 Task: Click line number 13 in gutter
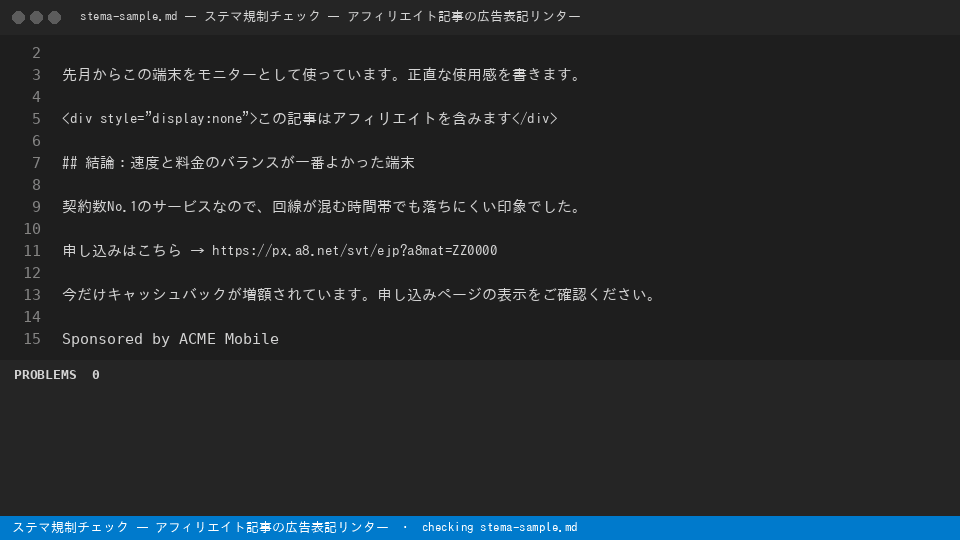coord(32,295)
